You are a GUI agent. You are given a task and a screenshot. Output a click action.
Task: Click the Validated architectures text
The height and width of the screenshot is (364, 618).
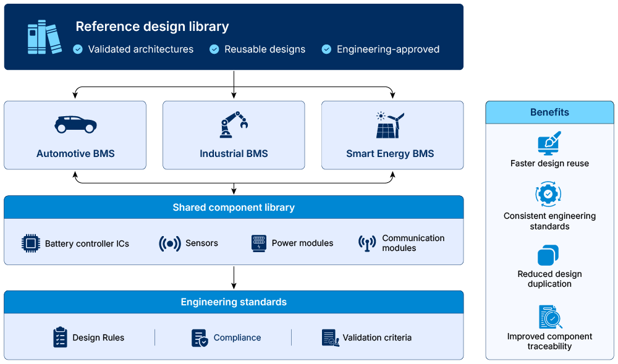tap(141, 49)
